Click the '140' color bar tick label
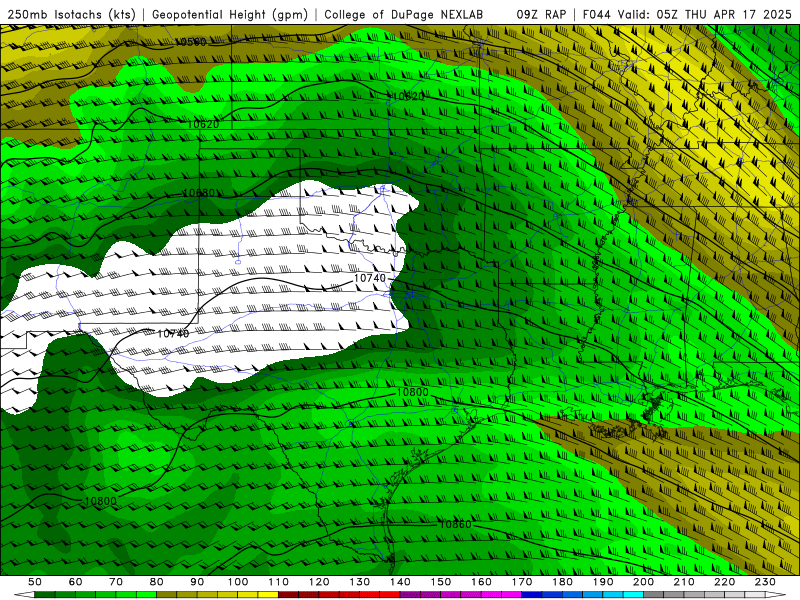800x600 pixels. point(400,582)
